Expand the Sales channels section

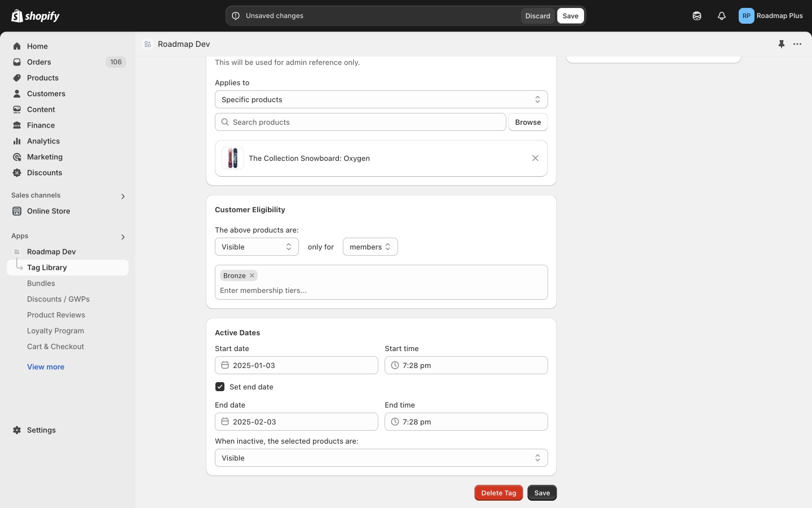(x=123, y=196)
